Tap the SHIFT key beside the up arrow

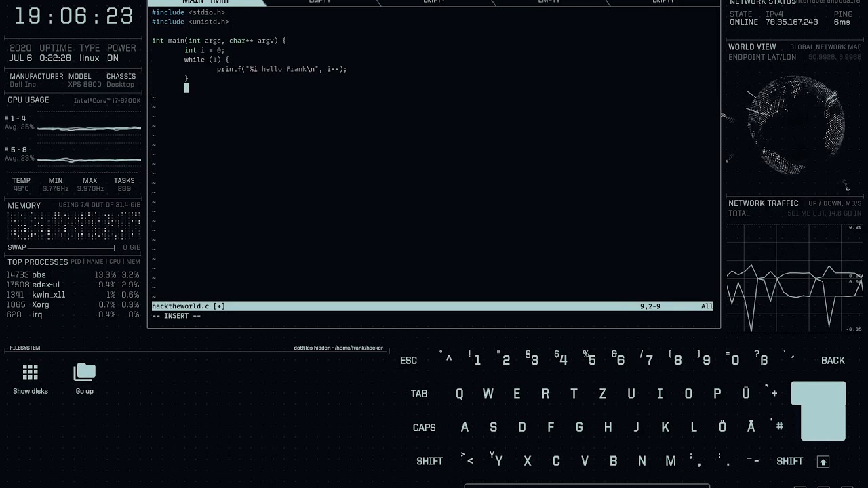coord(789,461)
